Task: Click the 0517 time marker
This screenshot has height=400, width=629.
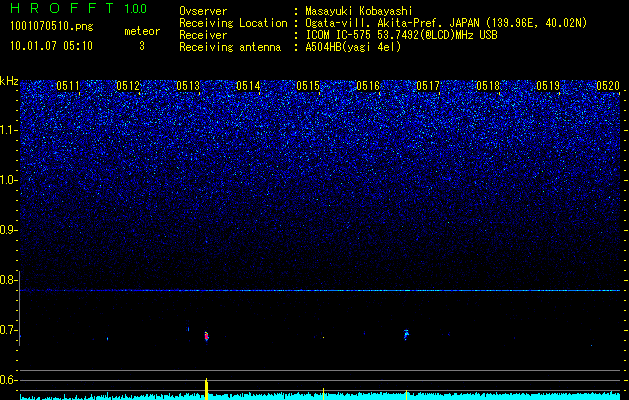Action: coord(428,86)
